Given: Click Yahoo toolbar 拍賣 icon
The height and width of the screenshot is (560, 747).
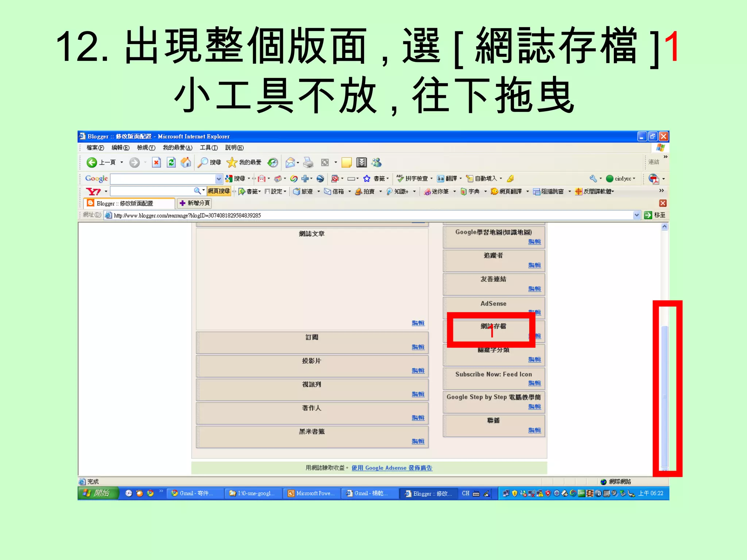Looking at the screenshot, I should pos(359,191).
